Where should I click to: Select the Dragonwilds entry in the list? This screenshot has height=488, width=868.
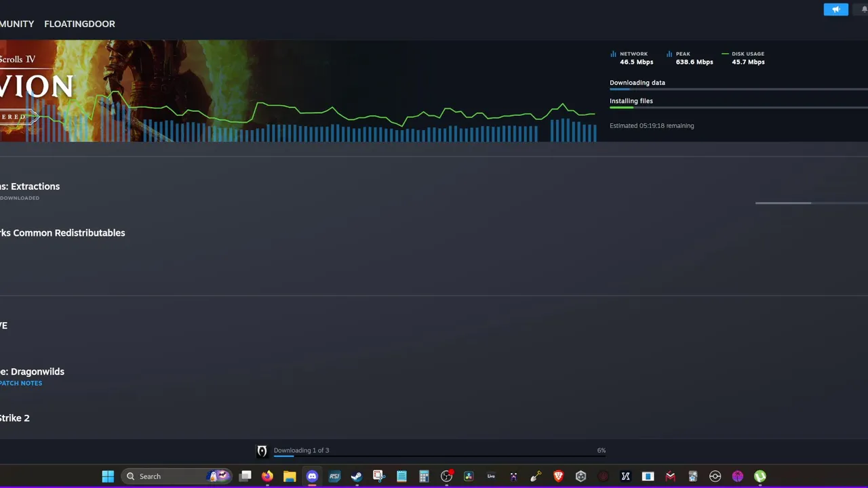[32, 371]
